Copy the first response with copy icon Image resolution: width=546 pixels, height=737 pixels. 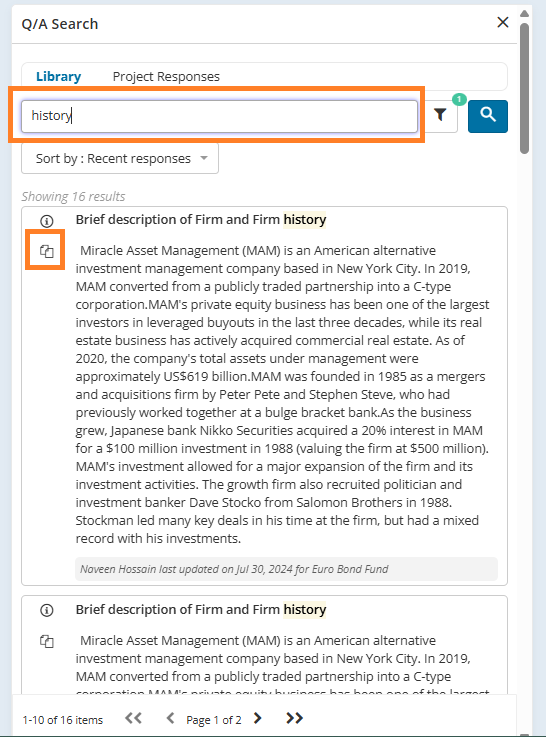click(x=47, y=251)
